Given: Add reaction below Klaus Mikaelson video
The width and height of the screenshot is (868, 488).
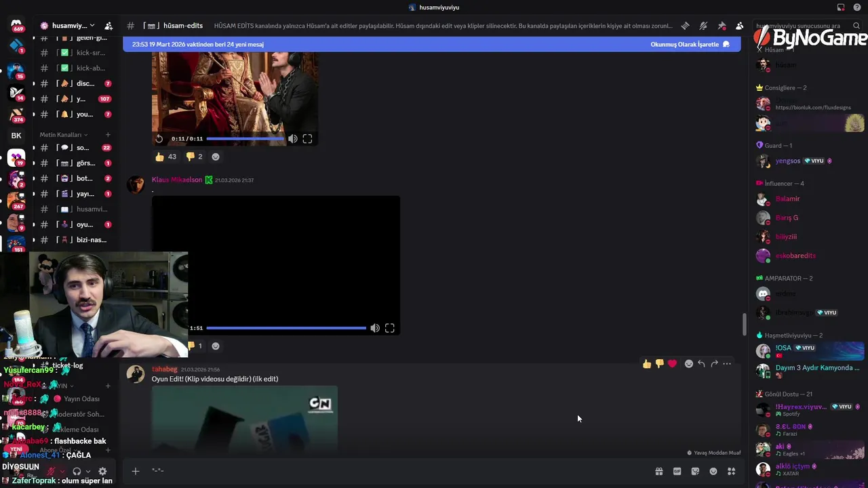Looking at the screenshot, I should click(216, 346).
